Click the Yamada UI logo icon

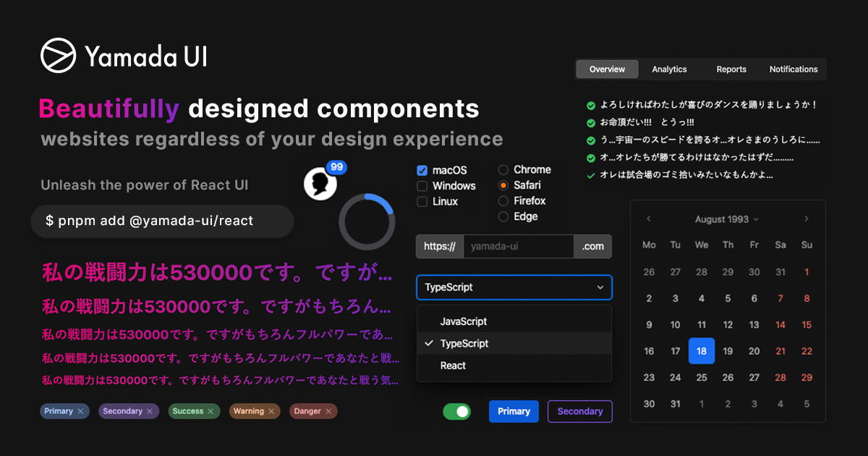pos(58,56)
